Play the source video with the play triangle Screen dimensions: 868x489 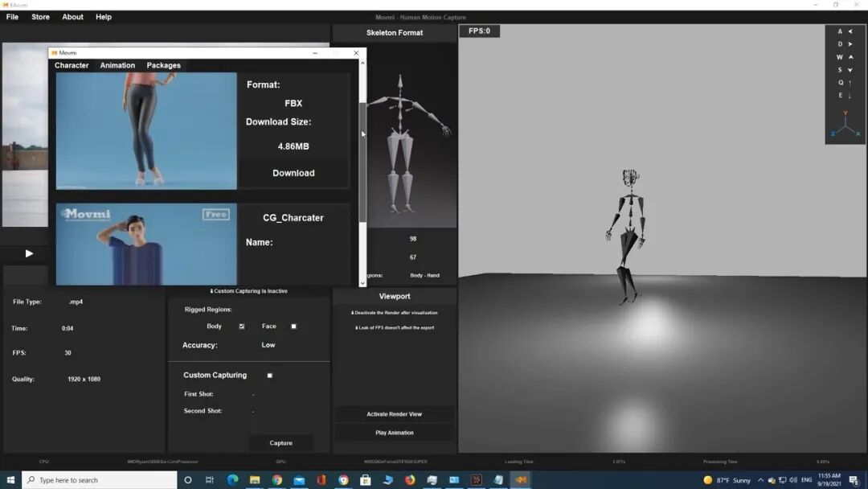29,253
